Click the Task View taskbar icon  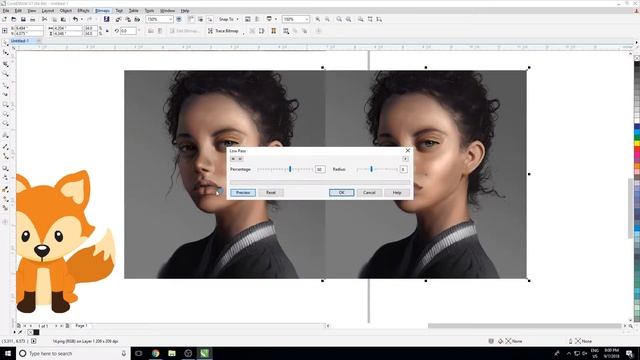(139, 353)
